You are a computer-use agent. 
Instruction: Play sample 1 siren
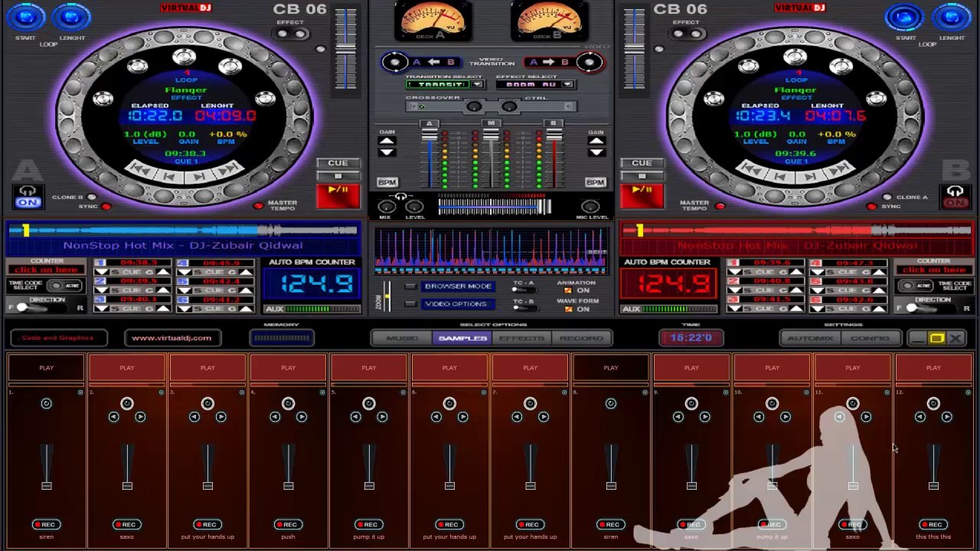(x=47, y=368)
